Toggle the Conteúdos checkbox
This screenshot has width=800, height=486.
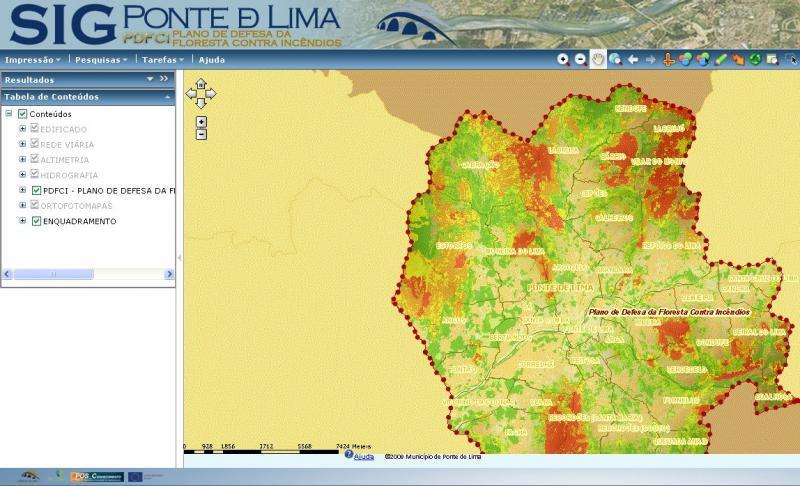click(x=22, y=114)
